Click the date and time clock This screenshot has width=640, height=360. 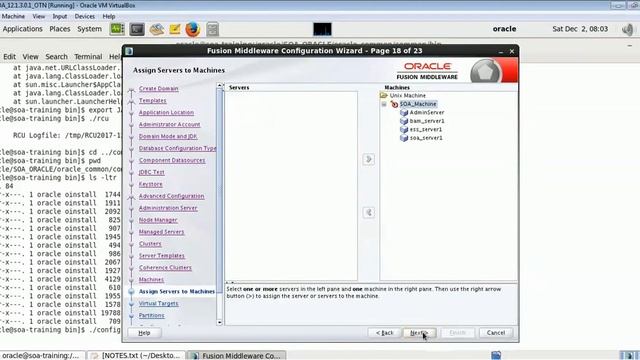click(x=580, y=29)
